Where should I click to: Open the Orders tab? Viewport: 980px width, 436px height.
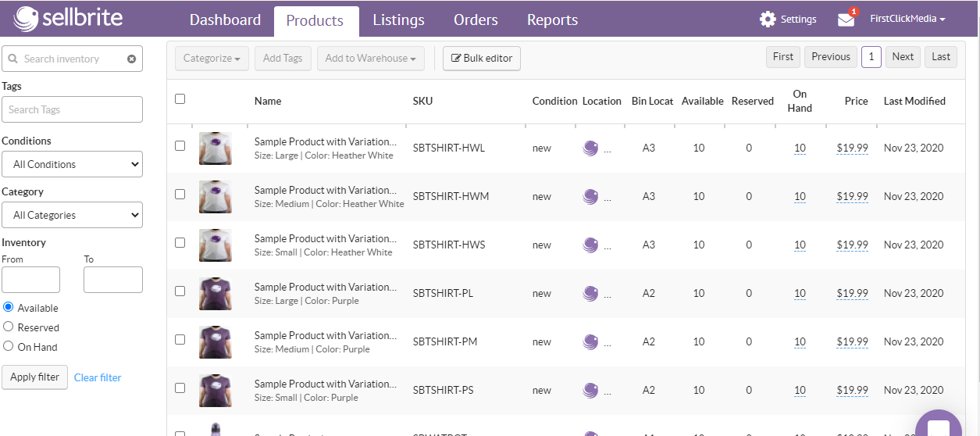pyautogui.click(x=476, y=20)
